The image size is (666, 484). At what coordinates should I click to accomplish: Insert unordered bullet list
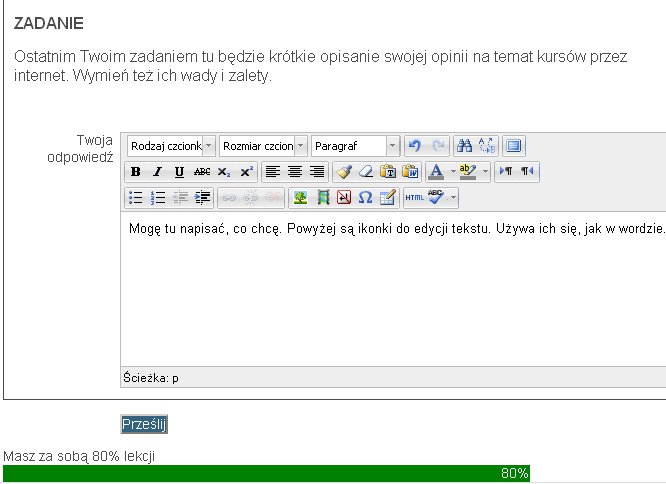(136, 197)
